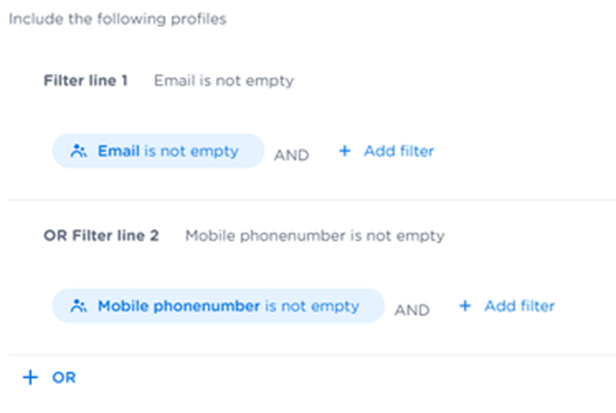The height and width of the screenshot is (413, 616).
Task: Open the "Mobile phonenumber is not empty" filter chip
Action: pyautogui.click(x=217, y=307)
